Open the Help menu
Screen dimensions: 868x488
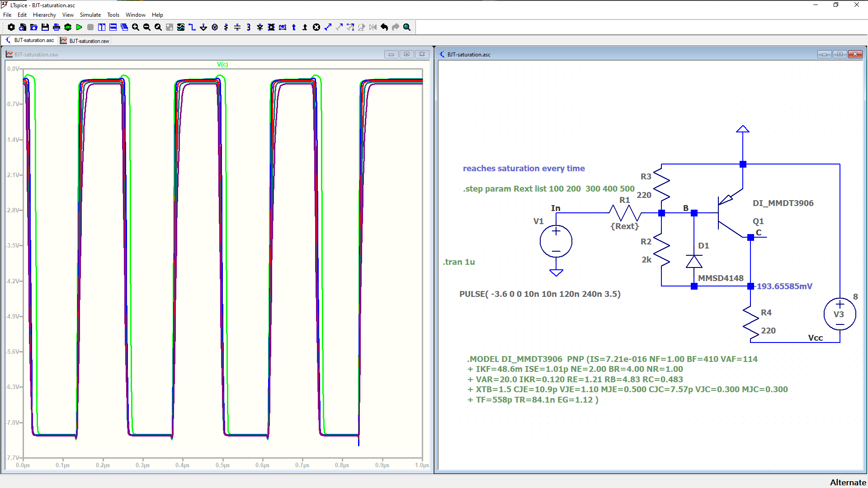pyautogui.click(x=157, y=15)
